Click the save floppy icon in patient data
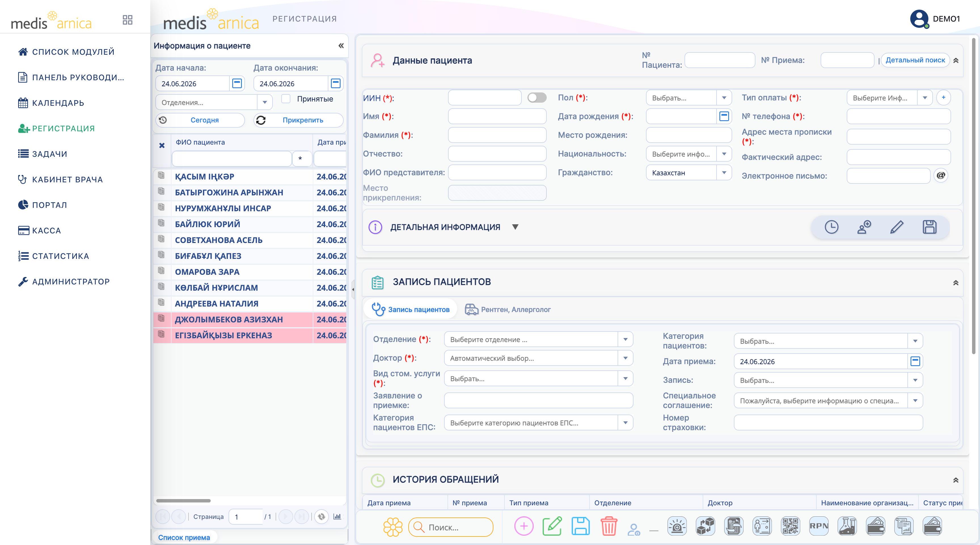 (930, 227)
